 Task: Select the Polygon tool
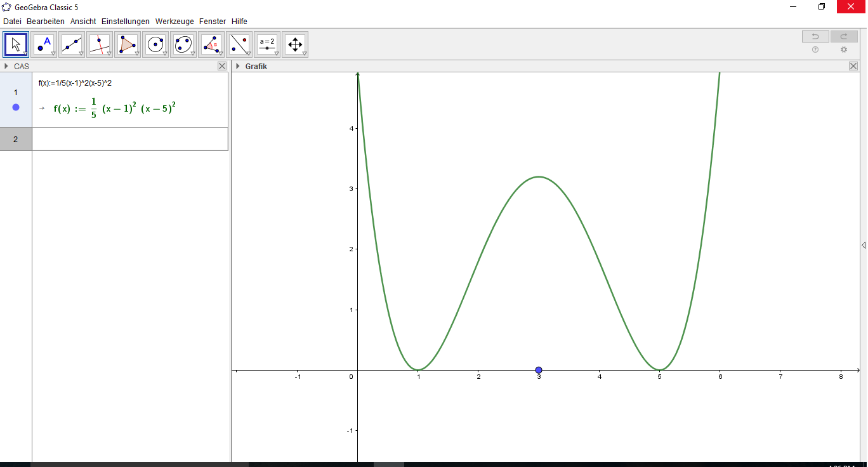[128, 44]
